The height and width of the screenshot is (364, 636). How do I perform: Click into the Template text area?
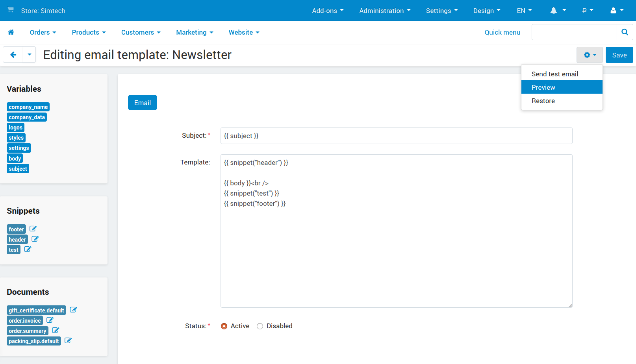(x=396, y=231)
